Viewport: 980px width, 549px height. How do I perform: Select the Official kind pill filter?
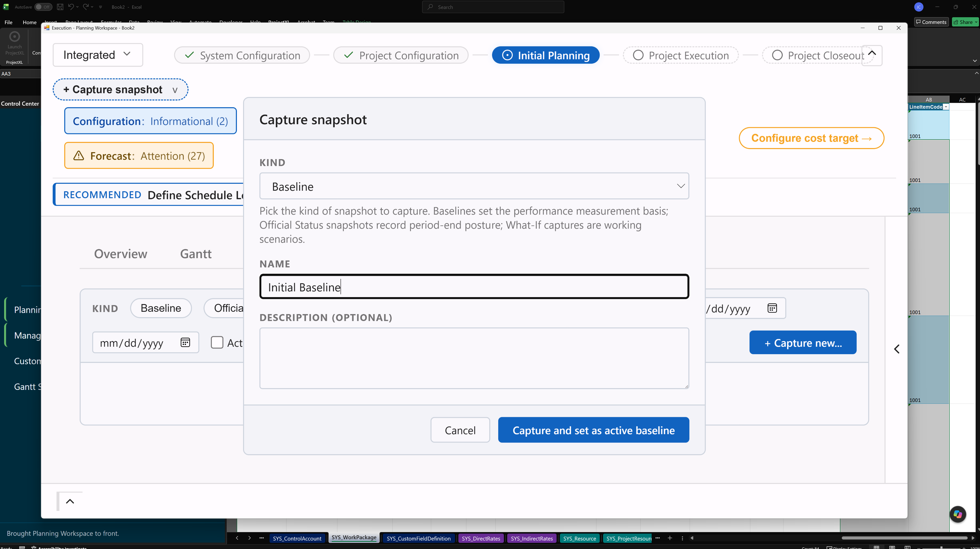click(224, 308)
